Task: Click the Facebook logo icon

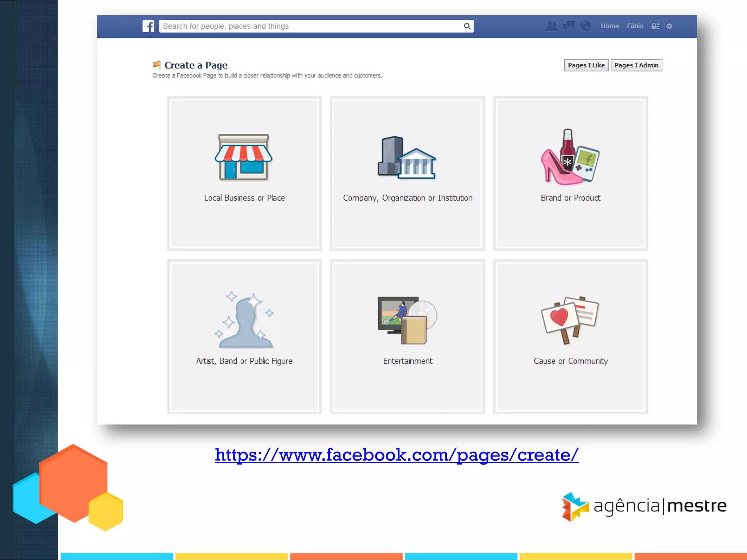Action: pyautogui.click(x=148, y=26)
